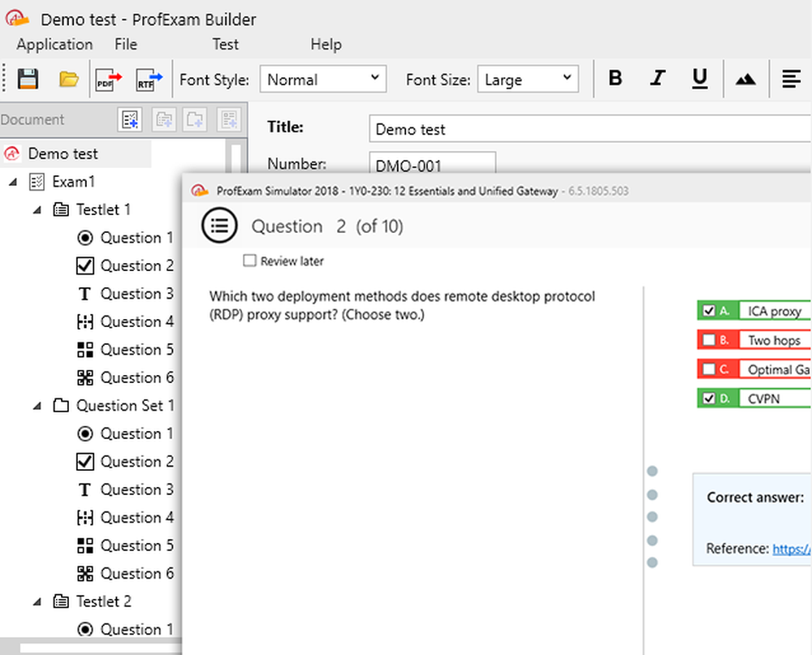The height and width of the screenshot is (655, 812).
Task: Select Question 5 in Question Set 1
Action: click(136, 545)
